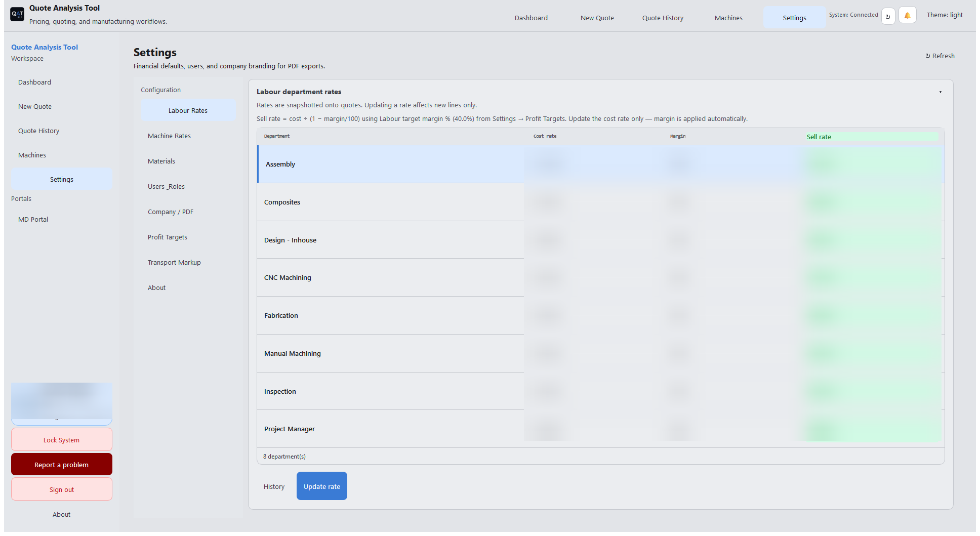Select the Design - Inhouse department row
The image size is (980, 536).
click(600, 240)
